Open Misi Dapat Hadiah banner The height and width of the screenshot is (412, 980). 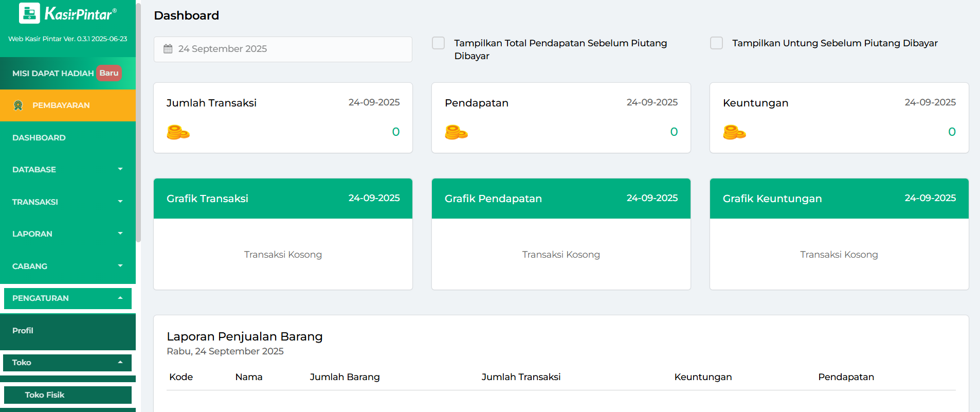(x=53, y=74)
